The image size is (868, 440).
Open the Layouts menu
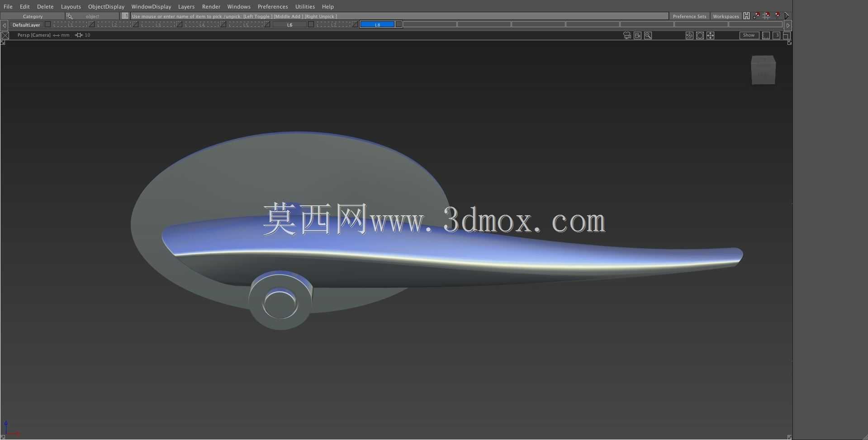pos(71,6)
